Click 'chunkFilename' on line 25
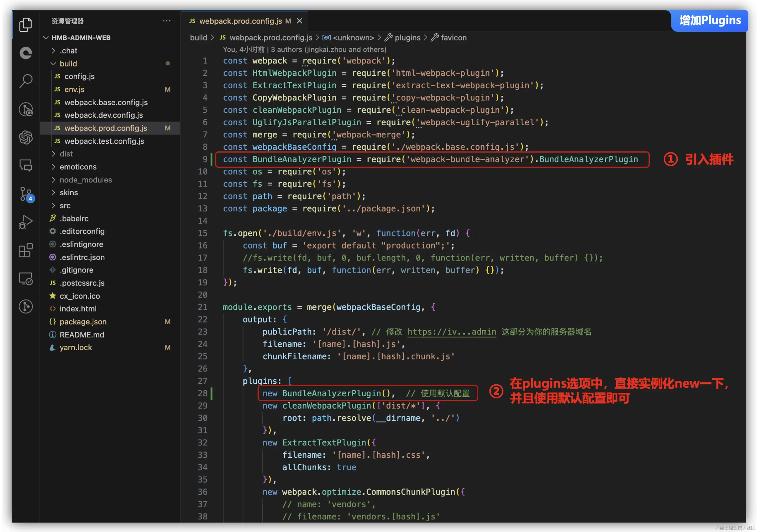The width and height of the screenshot is (757, 532). pyautogui.click(x=294, y=356)
